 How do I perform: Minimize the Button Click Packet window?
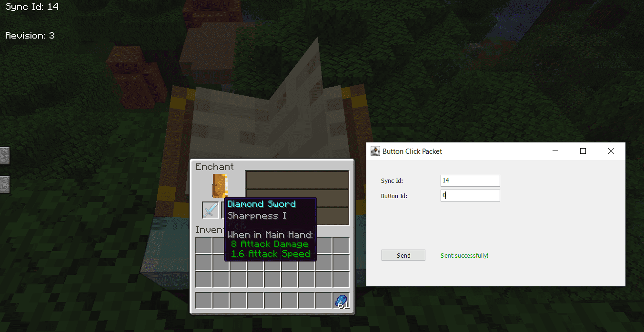555,151
